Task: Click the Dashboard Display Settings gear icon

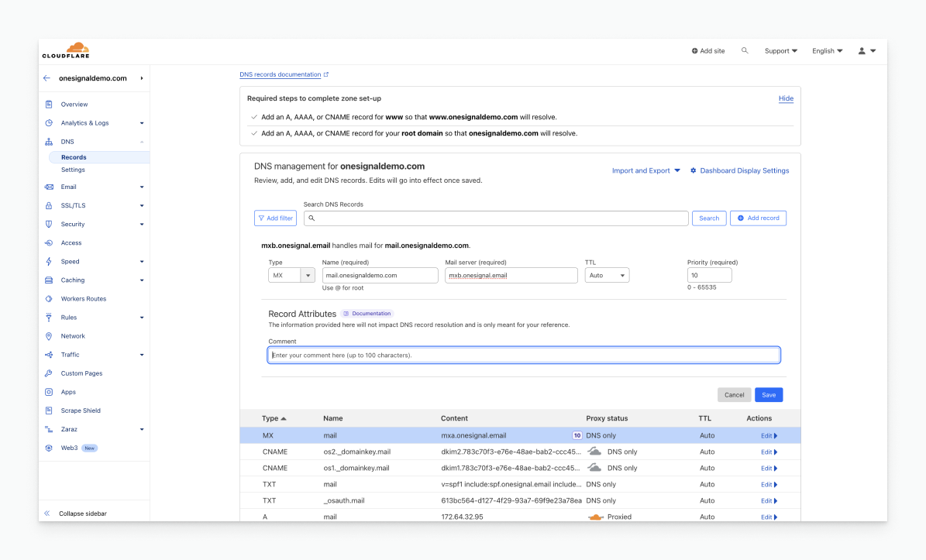Action: tap(694, 170)
